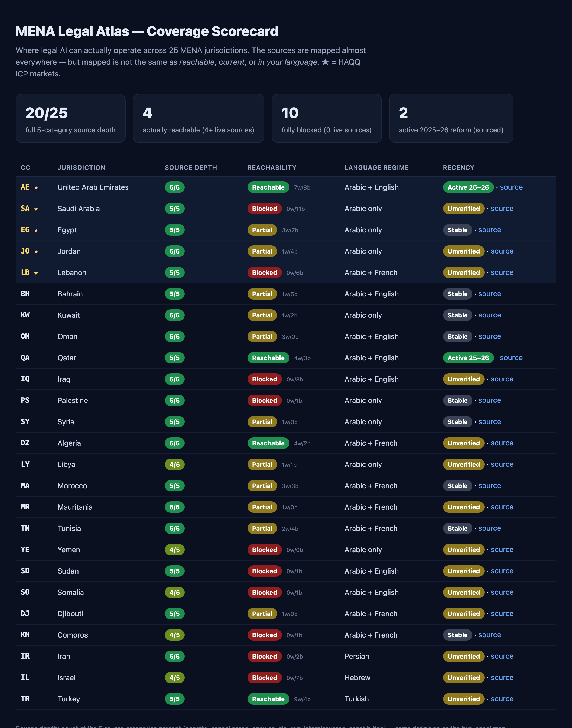Click the IQ country code
Image resolution: width=572 pixels, height=728 pixels.
(x=25, y=379)
